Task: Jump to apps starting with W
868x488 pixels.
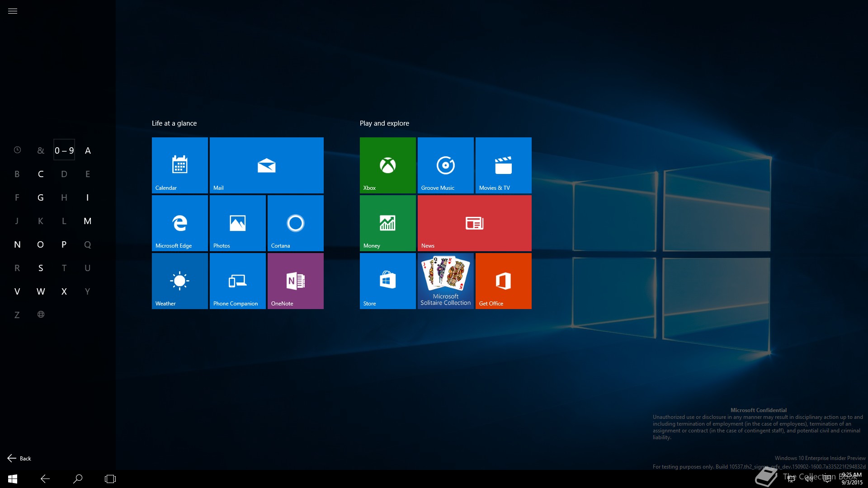Action: (41, 291)
